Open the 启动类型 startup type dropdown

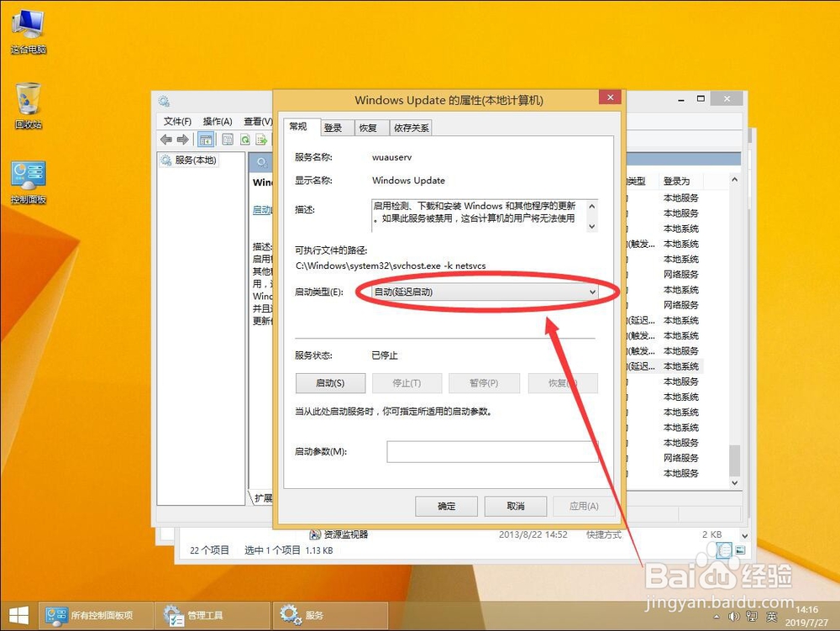(486, 292)
